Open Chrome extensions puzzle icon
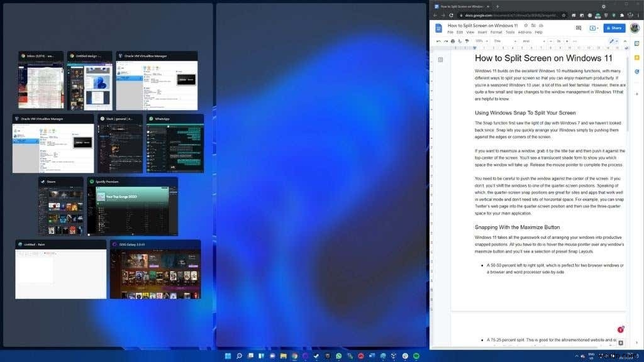This screenshot has height=362, width=644. 621,14
